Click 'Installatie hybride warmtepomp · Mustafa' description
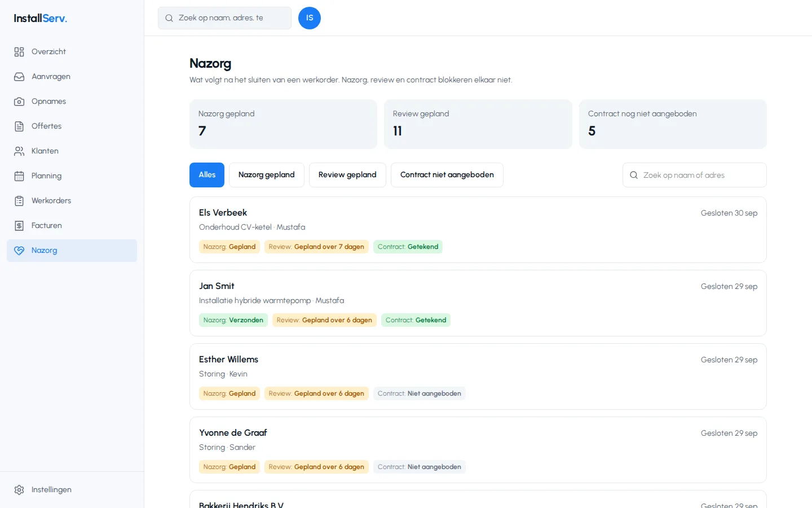This screenshot has height=508, width=812. [x=271, y=300]
